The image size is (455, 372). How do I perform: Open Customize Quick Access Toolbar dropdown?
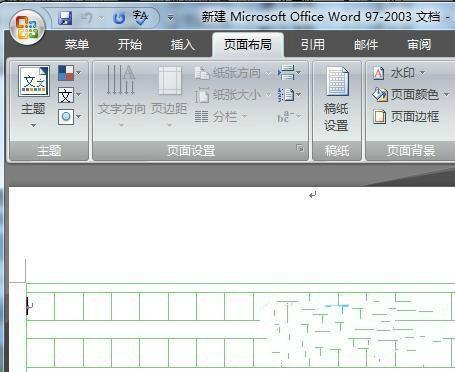170,18
